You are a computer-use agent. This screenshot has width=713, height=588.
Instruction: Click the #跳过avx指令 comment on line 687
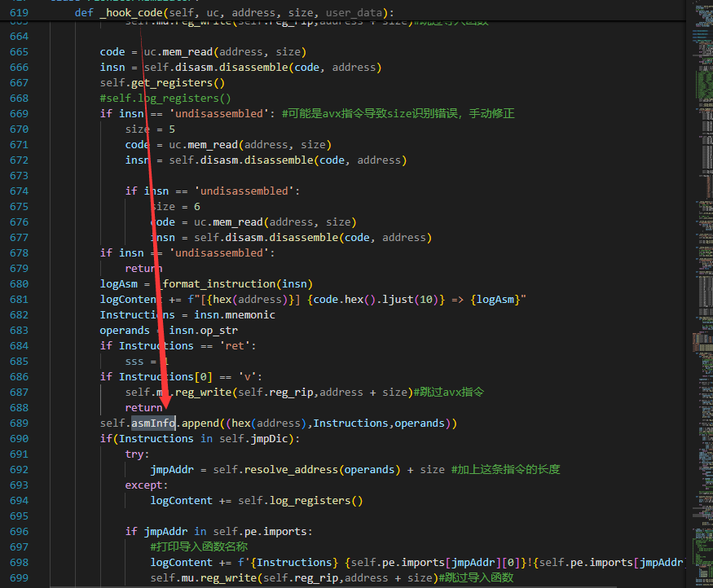click(x=449, y=393)
